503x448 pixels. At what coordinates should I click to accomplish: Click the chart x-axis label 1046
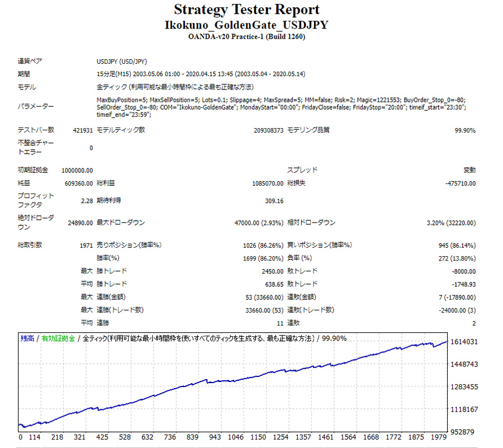[x=236, y=437]
